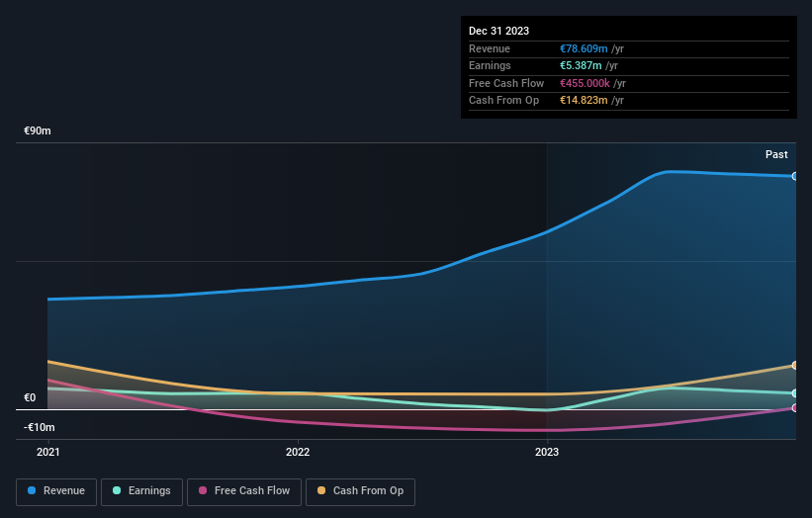Toggle the Revenue legend button
Viewport: 812px width, 518px height.
[x=56, y=491]
